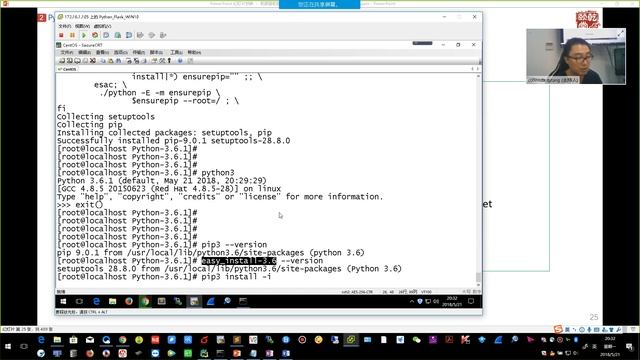The width and height of the screenshot is (640, 360).
Task: Open the SecureCRT 编辑 menu
Action: (x=84, y=52)
